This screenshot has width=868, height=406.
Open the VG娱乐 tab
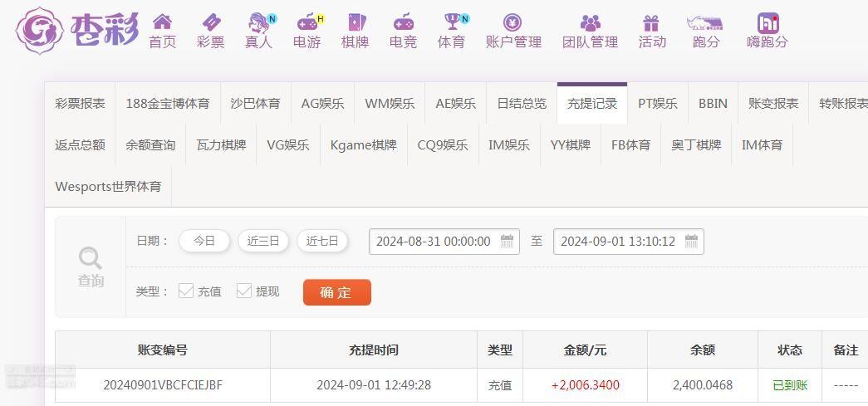point(288,145)
